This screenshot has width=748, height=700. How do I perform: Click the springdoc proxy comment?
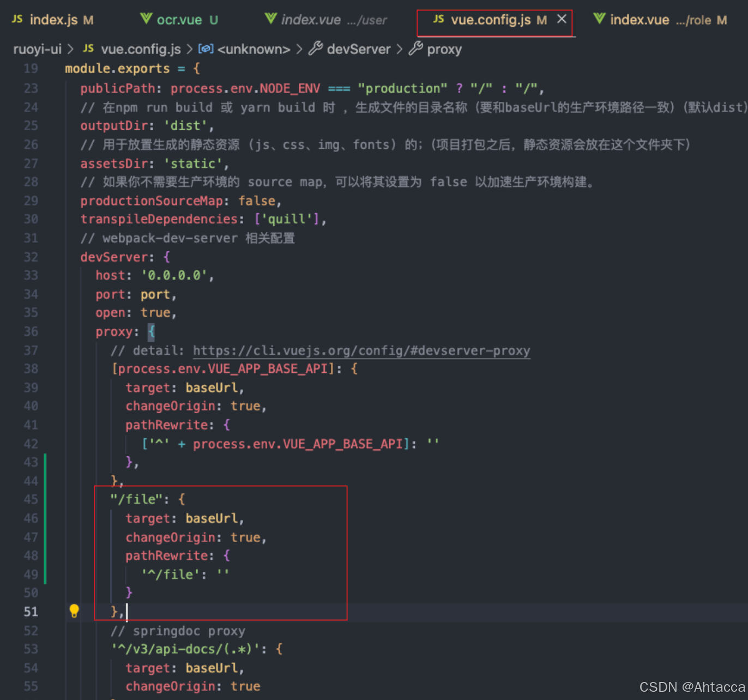click(178, 631)
